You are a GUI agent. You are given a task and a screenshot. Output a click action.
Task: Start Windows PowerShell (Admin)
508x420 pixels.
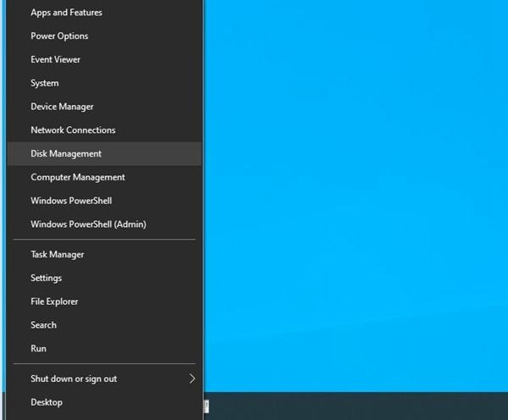[104, 224]
